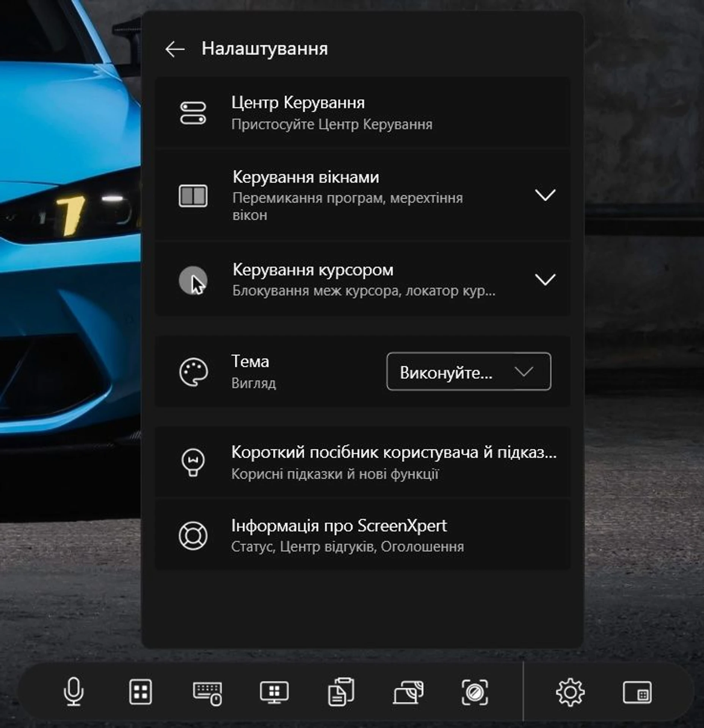Image resolution: width=704 pixels, height=728 pixels.
Task: Click text Корисні підказки й нові функції
Action: [335, 474]
